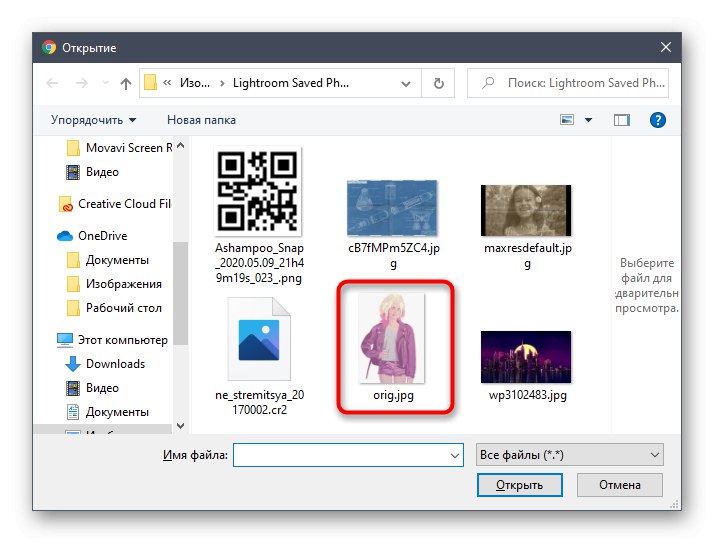714x543 pixels.
Task: Go up one folder level
Action: coord(126,83)
